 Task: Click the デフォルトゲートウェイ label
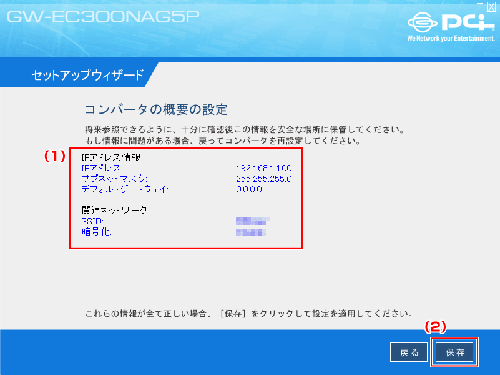coord(125,189)
